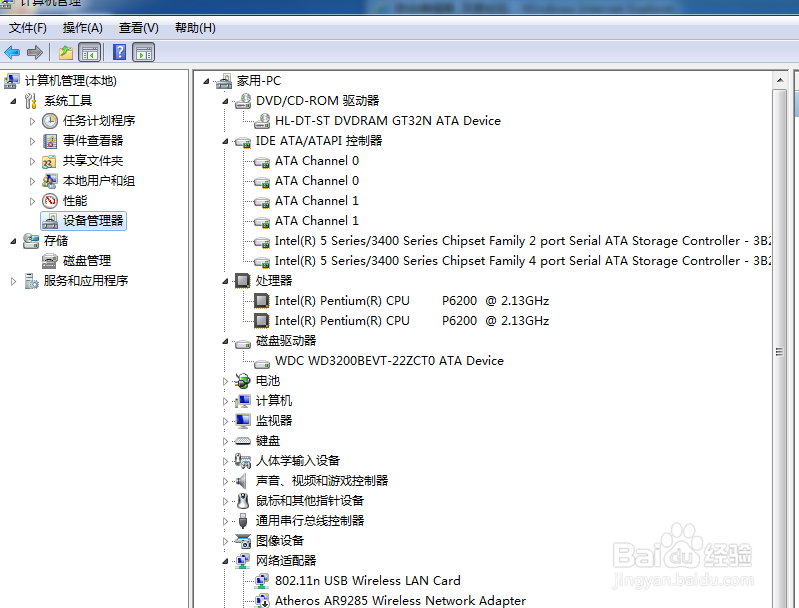
Task: Expand the 图像设备 category
Action: 225,541
